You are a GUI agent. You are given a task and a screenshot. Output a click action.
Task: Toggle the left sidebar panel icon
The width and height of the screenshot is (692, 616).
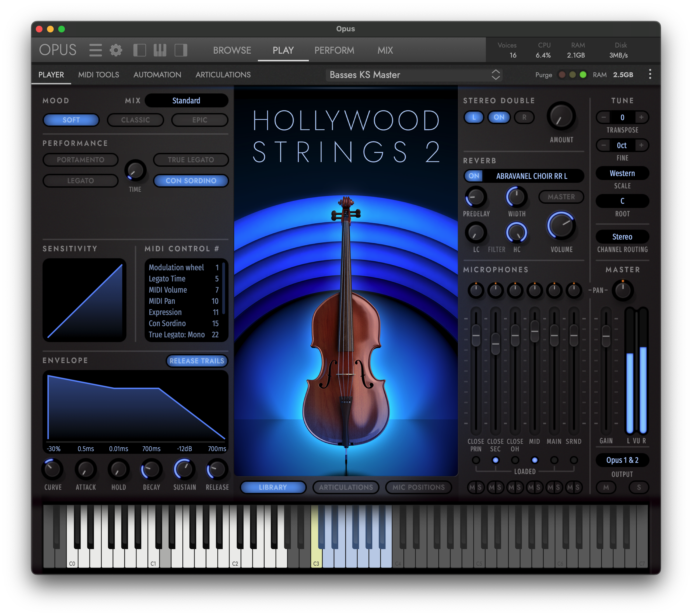click(x=140, y=50)
